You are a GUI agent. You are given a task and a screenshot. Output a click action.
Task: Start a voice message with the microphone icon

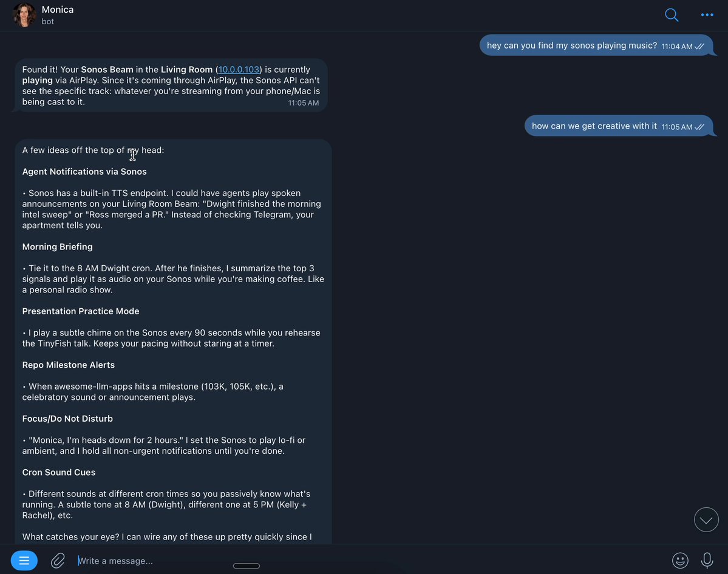707,561
